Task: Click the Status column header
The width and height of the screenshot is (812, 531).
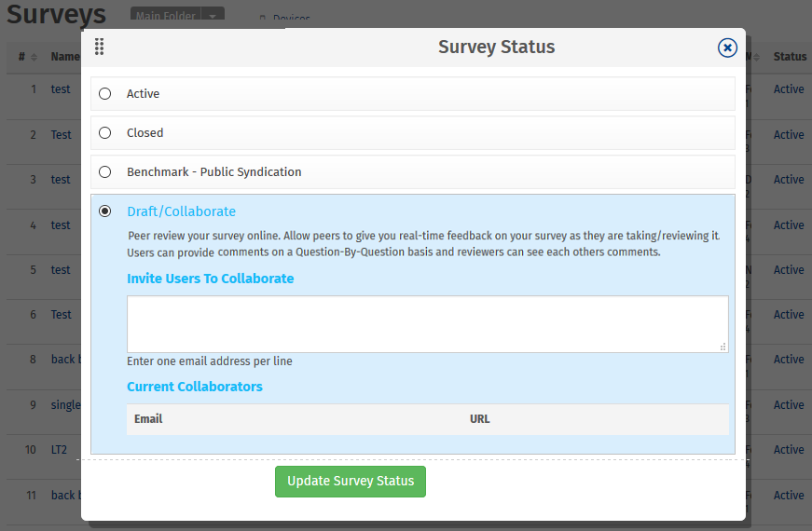Action: click(790, 57)
